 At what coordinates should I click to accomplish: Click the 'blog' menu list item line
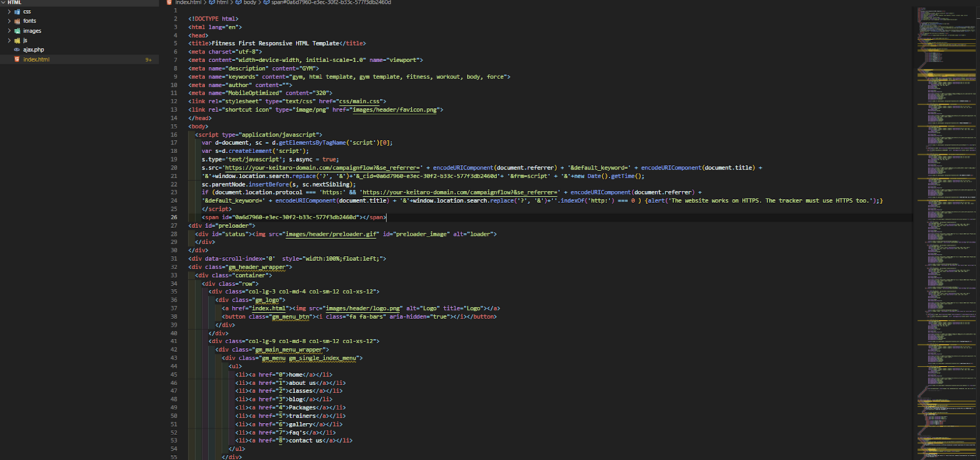(284, 399)
